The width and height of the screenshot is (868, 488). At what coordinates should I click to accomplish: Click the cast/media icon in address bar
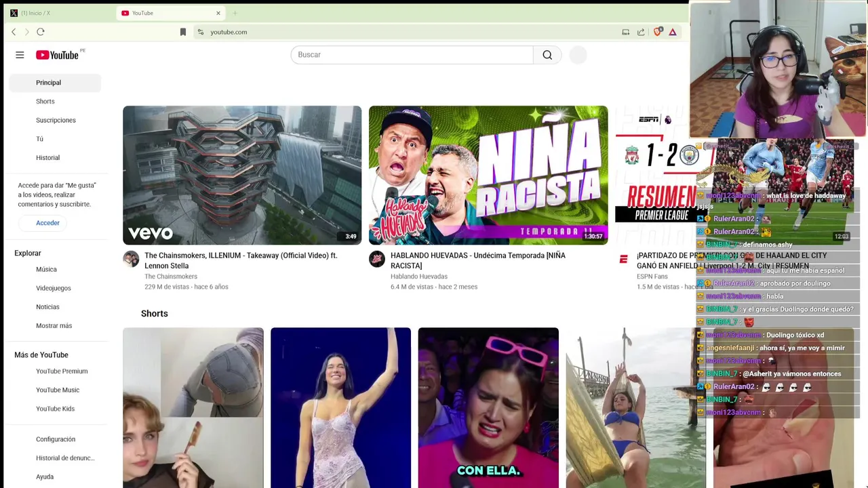(626, 32)
